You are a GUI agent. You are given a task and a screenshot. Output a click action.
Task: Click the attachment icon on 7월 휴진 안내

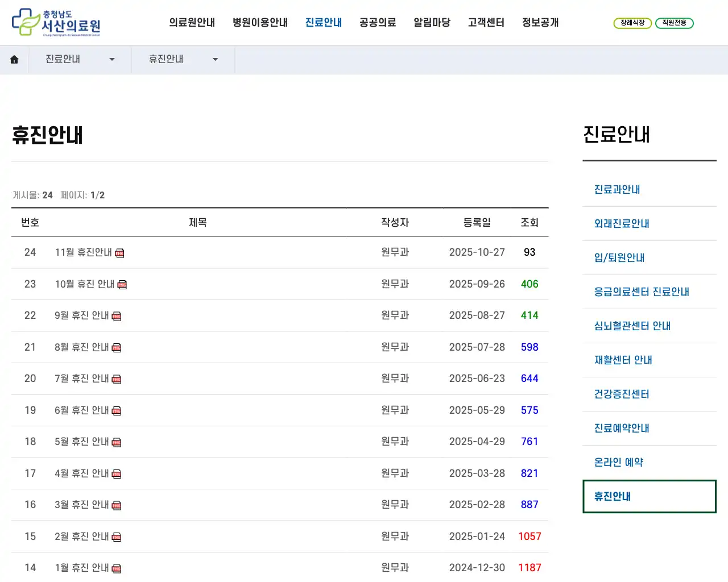[x=117, y=379]
